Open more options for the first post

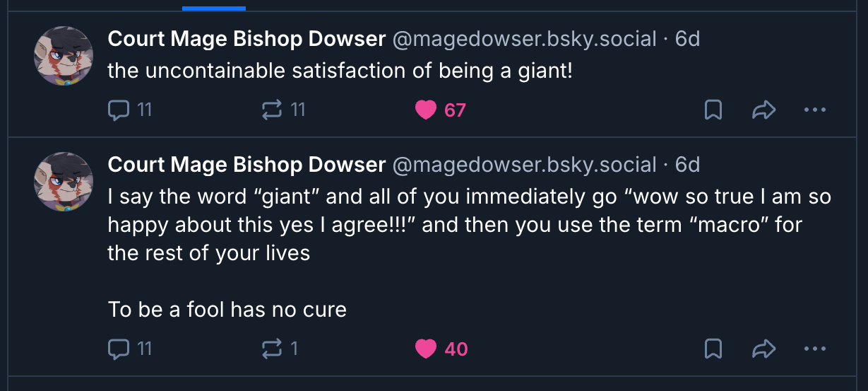(x=815, y=110)
